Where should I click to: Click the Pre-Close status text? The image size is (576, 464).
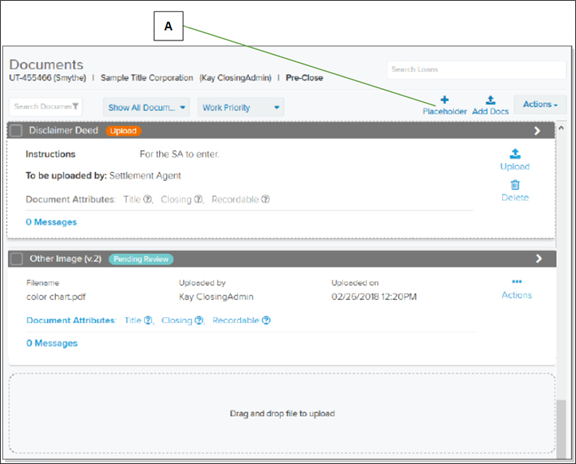pyautogui.click(x=305, y=78)
